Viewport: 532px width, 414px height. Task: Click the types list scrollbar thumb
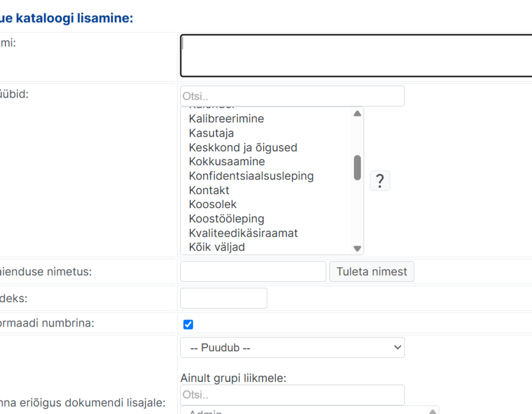click(357, 167)
